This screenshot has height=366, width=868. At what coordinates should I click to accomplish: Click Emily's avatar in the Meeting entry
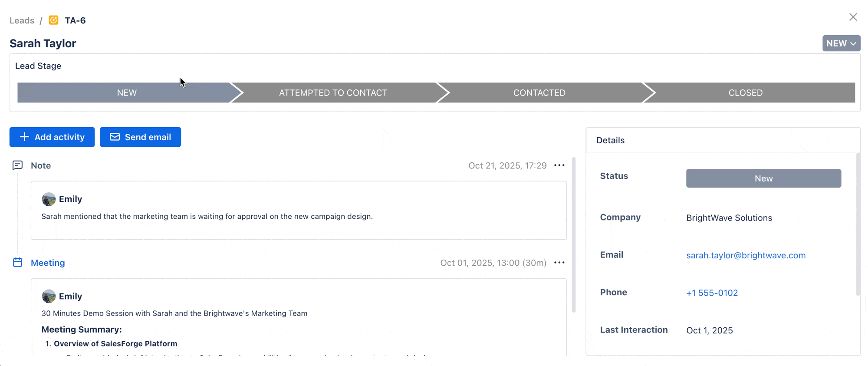point(49,297)
